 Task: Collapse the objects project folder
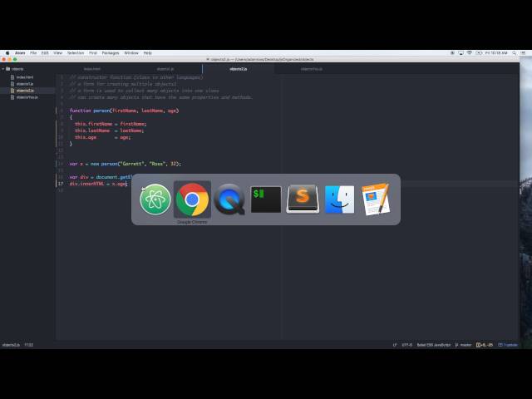[3, 69]
